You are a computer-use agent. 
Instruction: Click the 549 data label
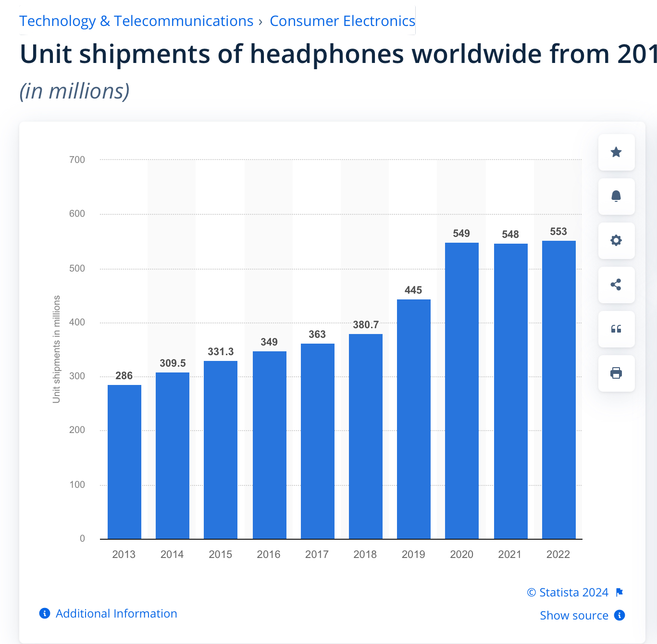click(x=461, y=234)
